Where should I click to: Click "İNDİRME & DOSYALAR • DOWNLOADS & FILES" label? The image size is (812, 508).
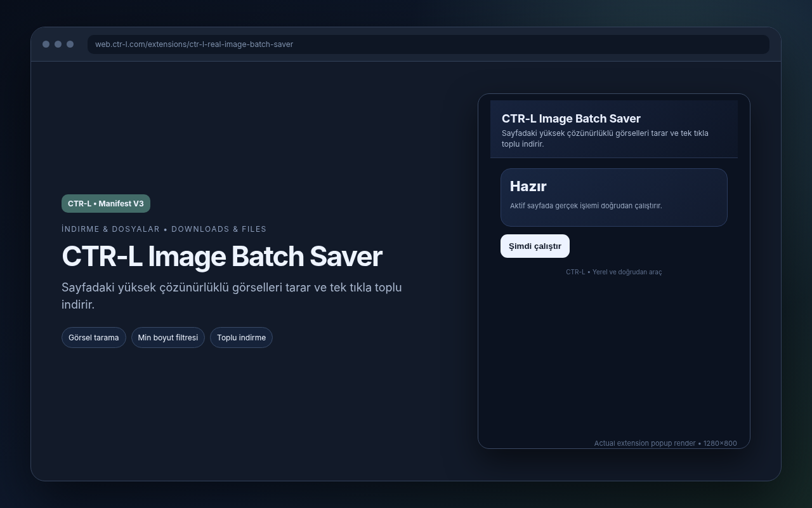[x=164, y=229]
